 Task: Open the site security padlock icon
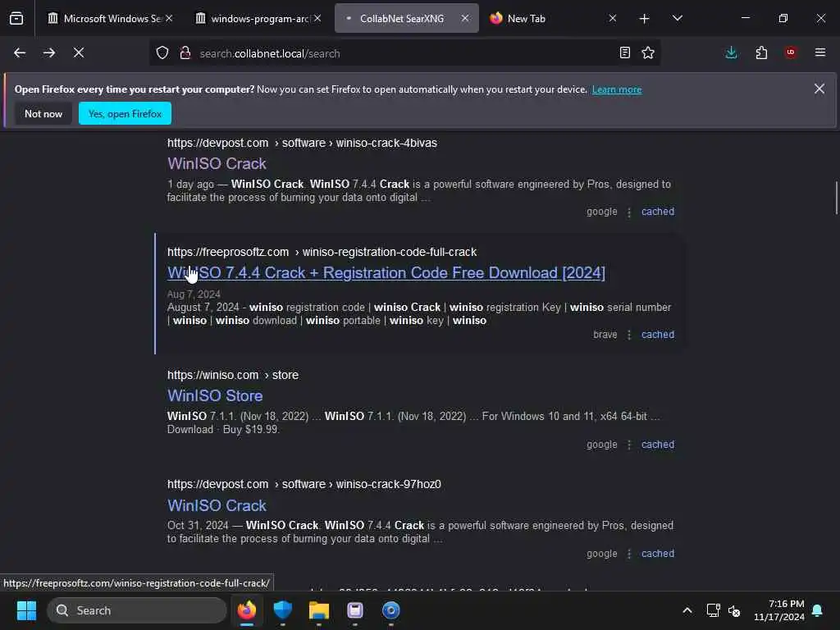[x=185, y=53]
